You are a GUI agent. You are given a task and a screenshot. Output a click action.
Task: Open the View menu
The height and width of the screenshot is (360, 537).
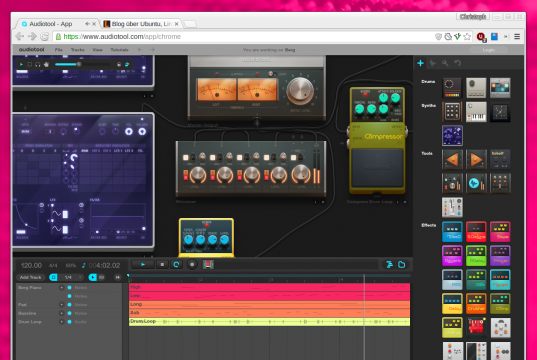point(97,50)
